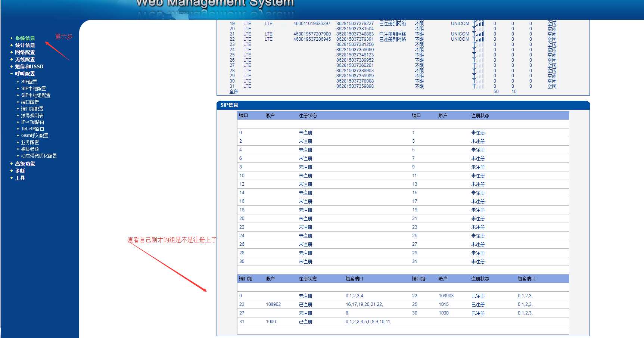The height and width of the screenshot is (338, 644).
Task: Click the 包含端口 column header on left
Action: pos(354,279)
